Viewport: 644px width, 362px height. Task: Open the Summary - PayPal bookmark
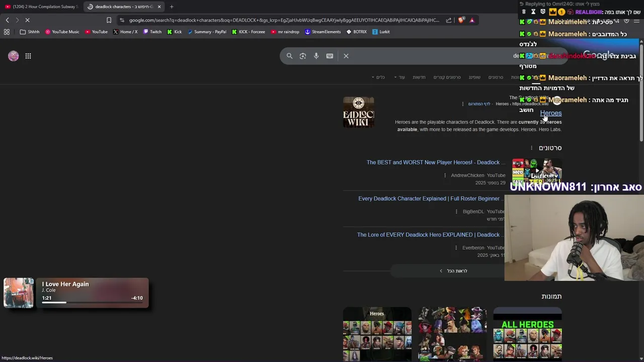(x=207, y=32)
